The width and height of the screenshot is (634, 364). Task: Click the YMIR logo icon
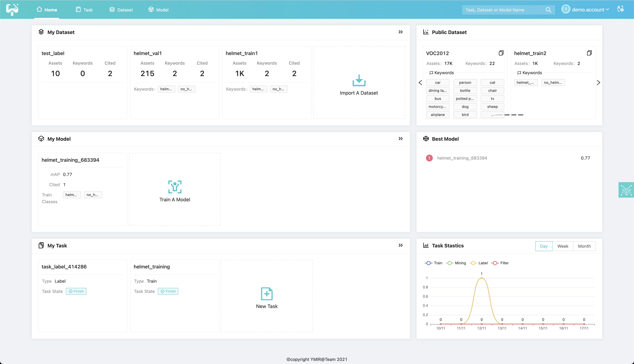[x=12, y=9]
